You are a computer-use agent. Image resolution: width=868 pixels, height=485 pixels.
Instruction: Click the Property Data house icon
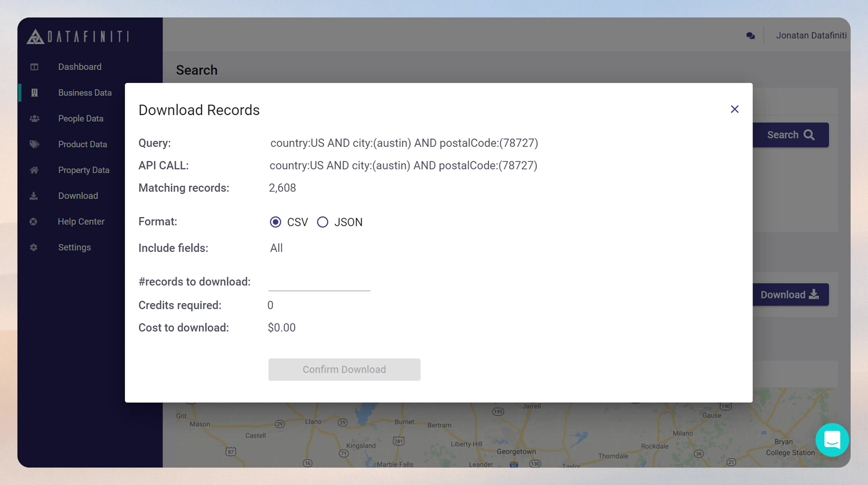(34, 170)
